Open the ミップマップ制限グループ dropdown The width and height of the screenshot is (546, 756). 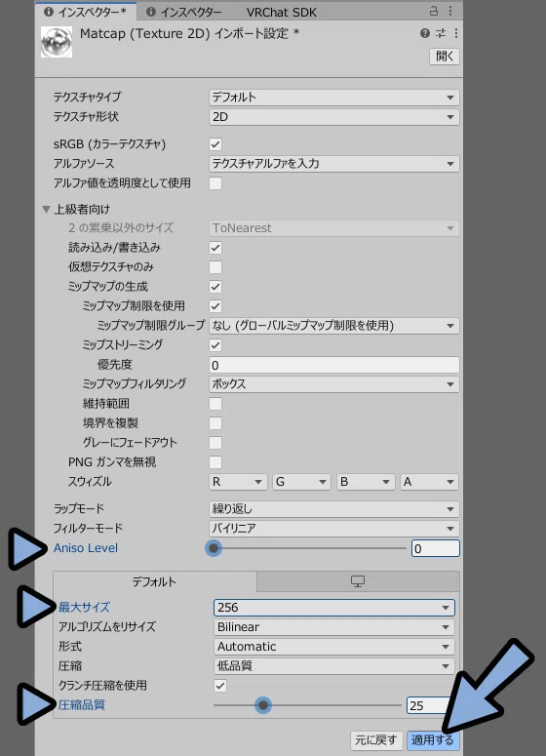(334, 326)
